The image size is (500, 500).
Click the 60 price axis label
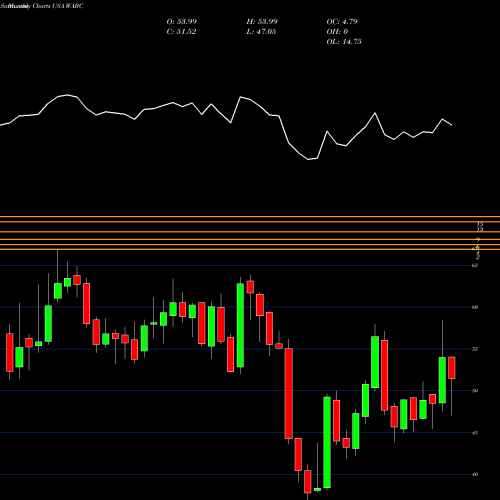(x=475, y=307)
